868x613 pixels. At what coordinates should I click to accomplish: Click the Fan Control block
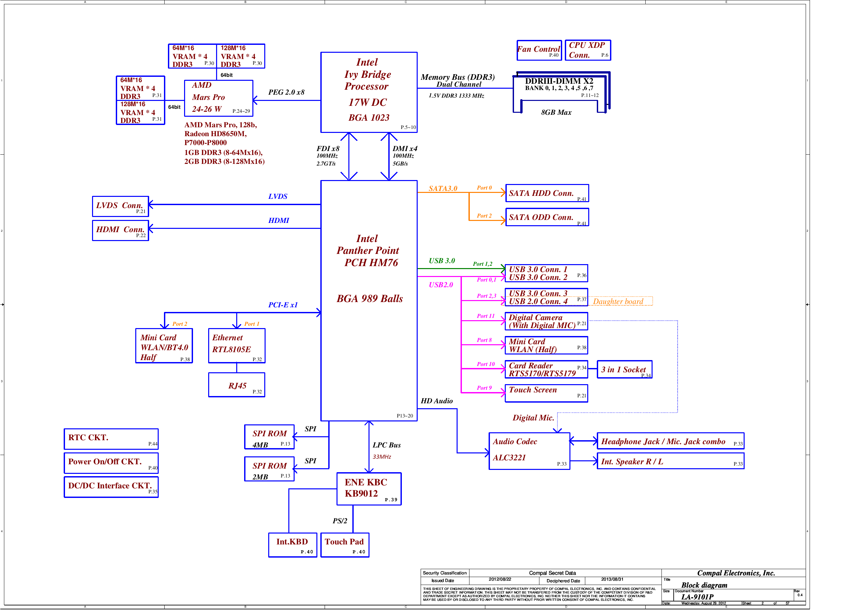pos(539,50)
